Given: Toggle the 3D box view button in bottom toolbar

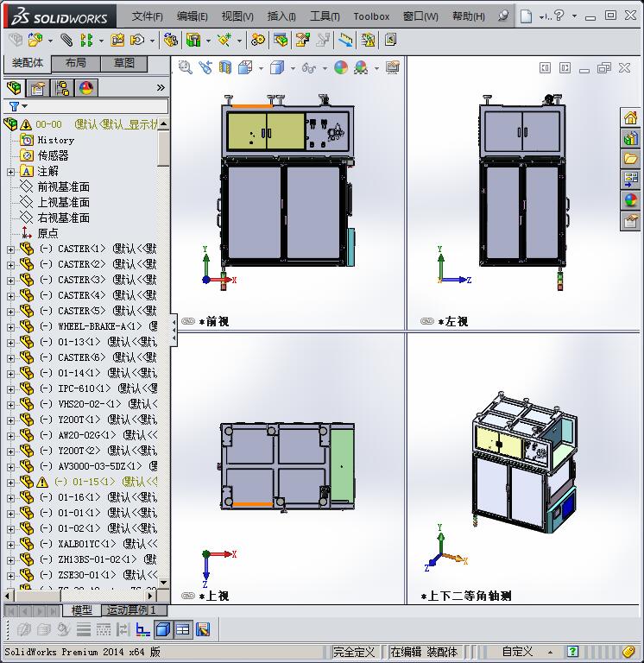Looking at the screenshot, I should [x=163, y=630].
